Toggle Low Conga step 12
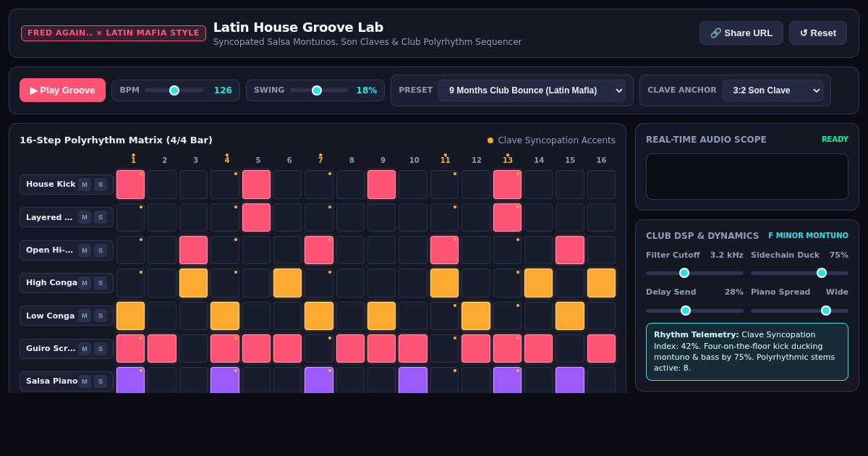 point(476,316)
